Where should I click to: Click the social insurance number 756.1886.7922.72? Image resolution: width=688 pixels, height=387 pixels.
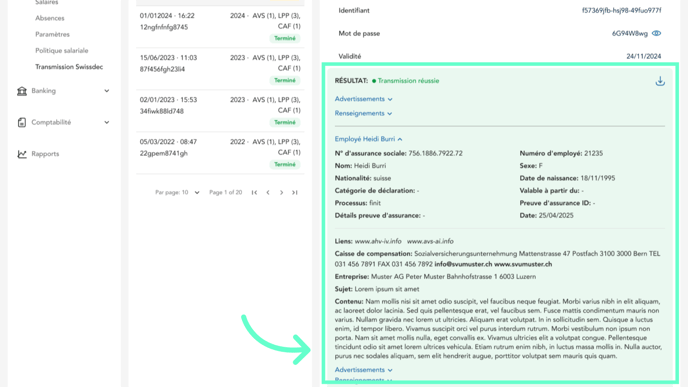coord(435,153)
